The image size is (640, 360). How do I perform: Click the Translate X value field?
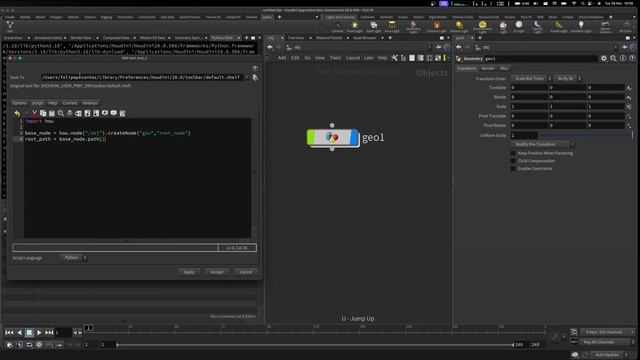tap(529, 87)
